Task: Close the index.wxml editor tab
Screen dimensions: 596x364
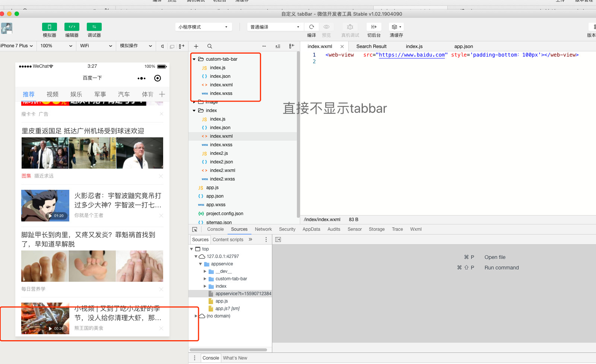Action: click(342, 47)
